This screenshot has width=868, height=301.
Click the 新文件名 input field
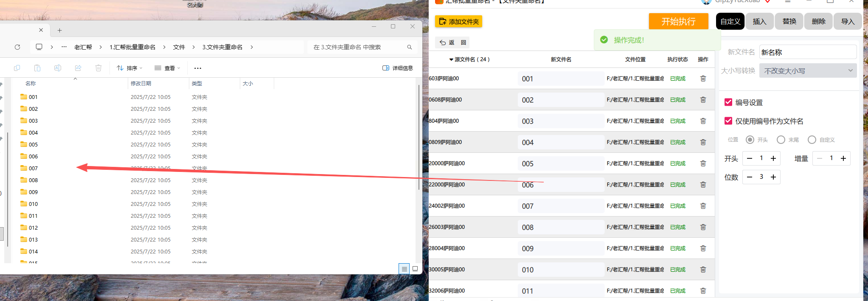click(808, 52)
